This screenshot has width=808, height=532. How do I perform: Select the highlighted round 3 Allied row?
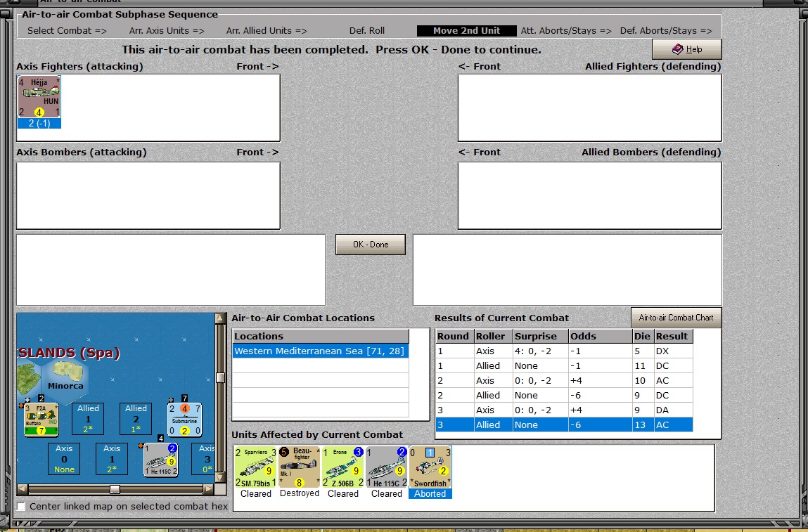click(x=564, y=425)
